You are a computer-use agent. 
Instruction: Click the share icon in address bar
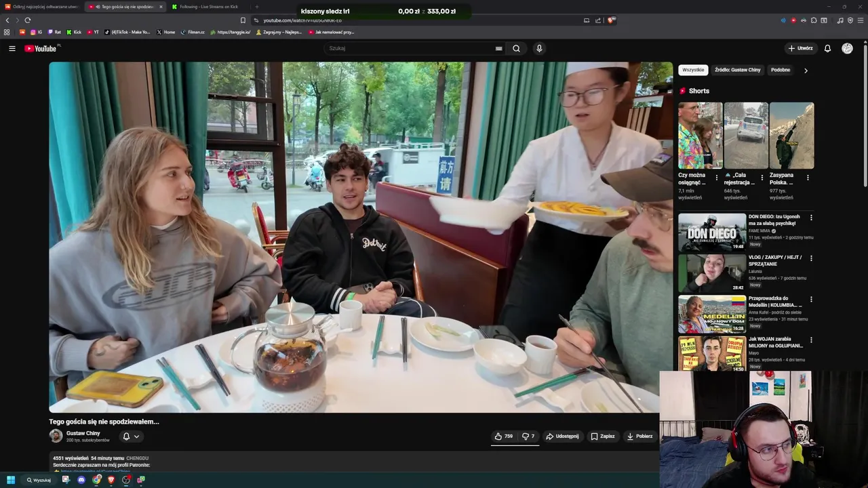[598, 20]
